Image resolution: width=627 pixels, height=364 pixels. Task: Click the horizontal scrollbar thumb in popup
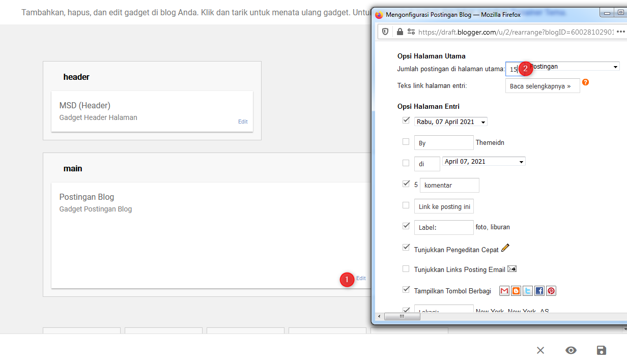[x=402, y=316]
